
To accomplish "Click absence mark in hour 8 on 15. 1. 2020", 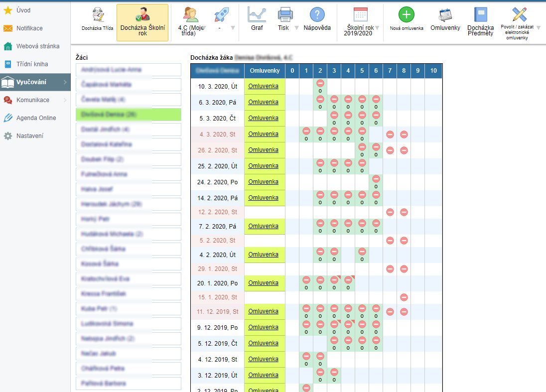I will tap(404, 297).
